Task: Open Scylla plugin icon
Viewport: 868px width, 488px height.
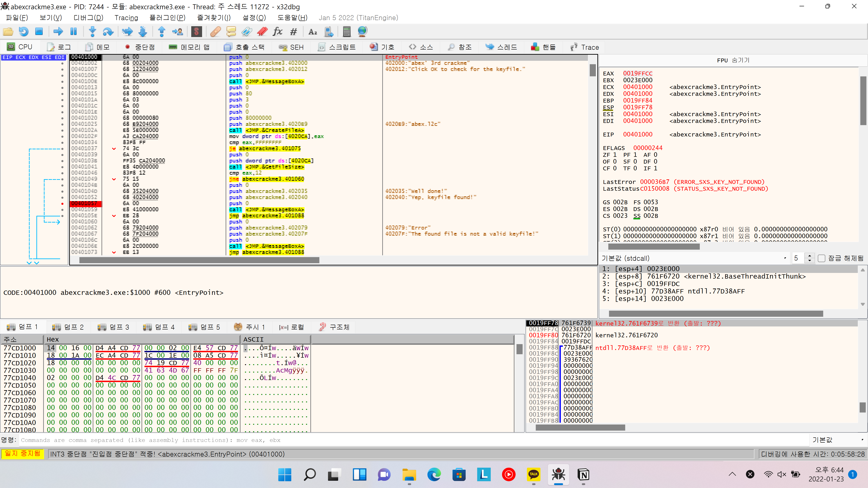Action: (x=196, y=32)
